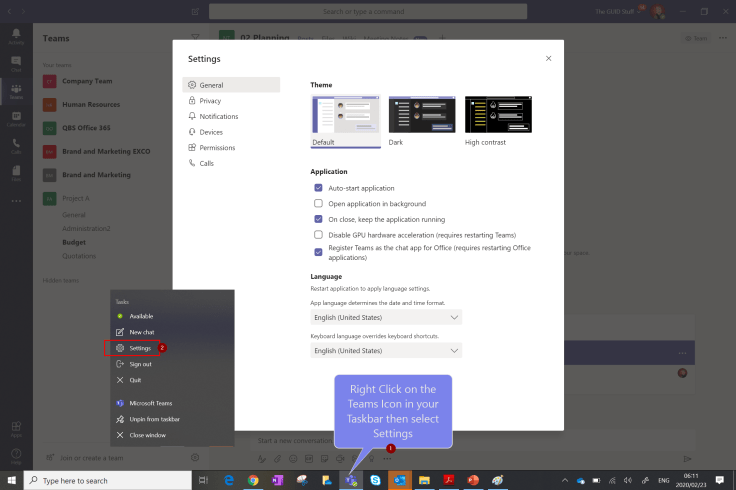Expand the App language dropdown
736x490 pixels.
(x=386, y=317)
